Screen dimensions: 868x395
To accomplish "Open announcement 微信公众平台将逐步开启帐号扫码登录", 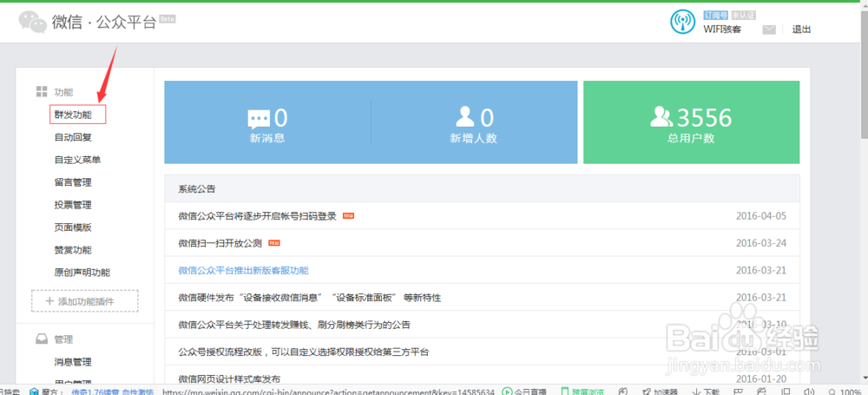I will point(258,216).
